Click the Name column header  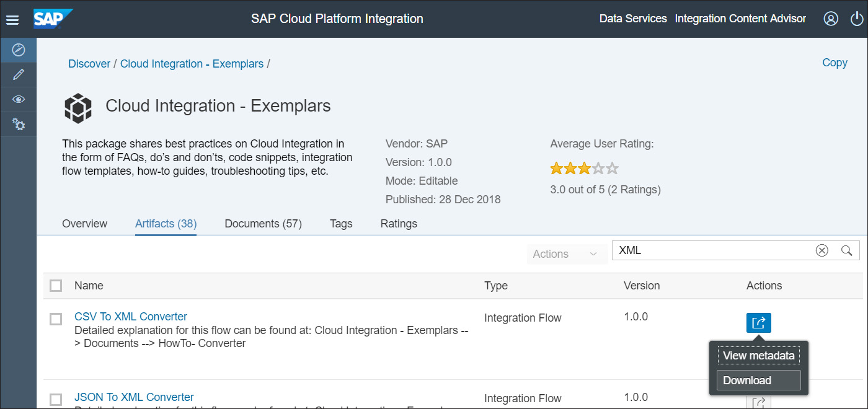click(89, 286)
